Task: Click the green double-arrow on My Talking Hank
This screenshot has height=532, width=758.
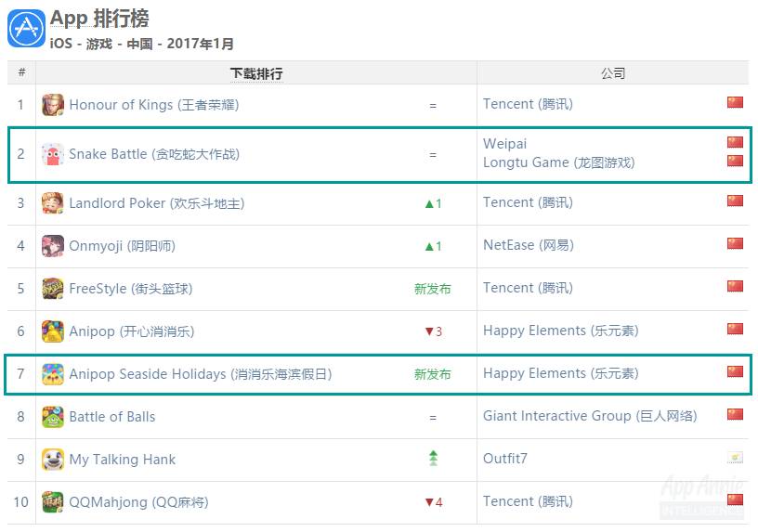Action: click(433, 459)
